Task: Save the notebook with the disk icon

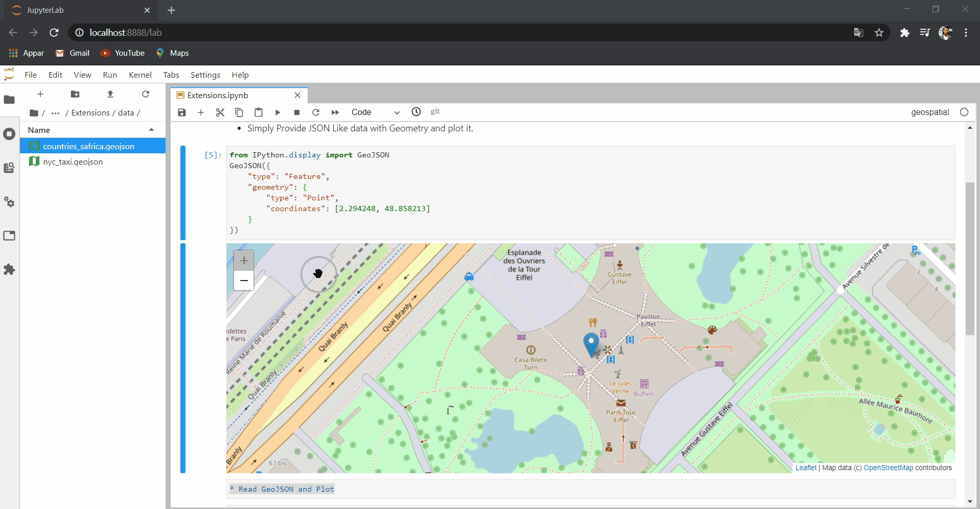Action: click(x=182, y=112)
